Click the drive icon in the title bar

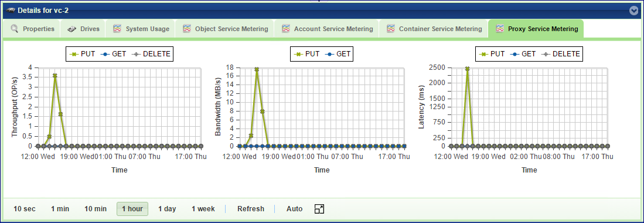11,9
